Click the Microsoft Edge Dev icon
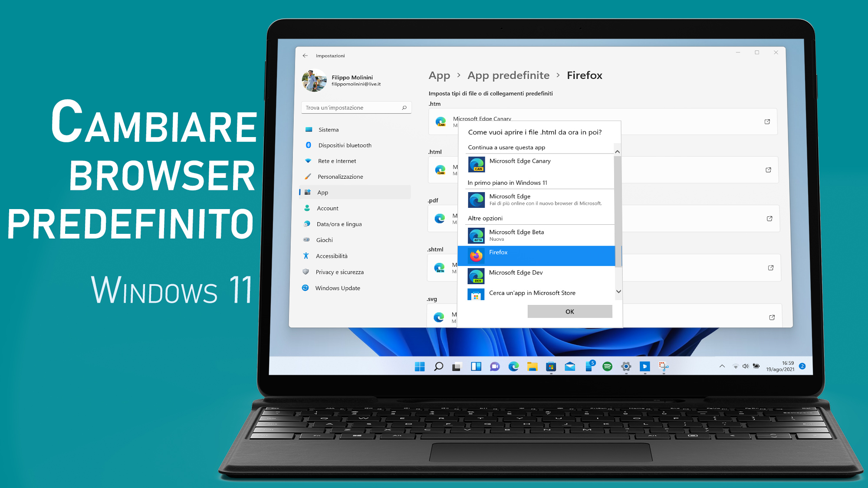Screen dimensions: 868x488 click(477, 273)
